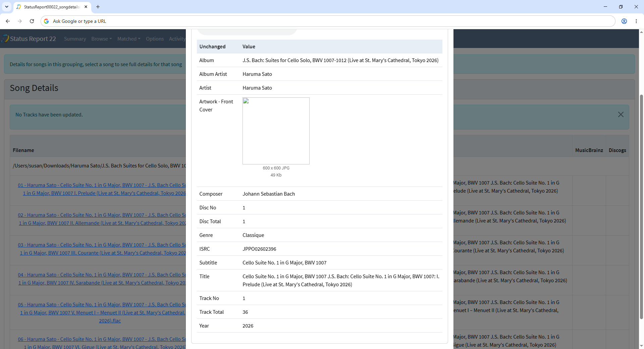644x349 pixels.
Task: Select the Genre value Classique
Action: (x=253, y=235)
